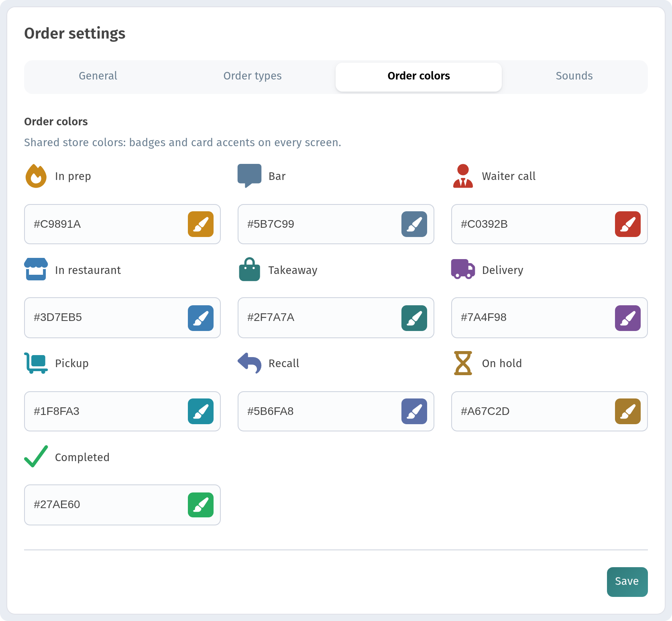Click the Pickup cart icon
The width and height of the screenshot is (672, 621).
[x=36, y=363]
